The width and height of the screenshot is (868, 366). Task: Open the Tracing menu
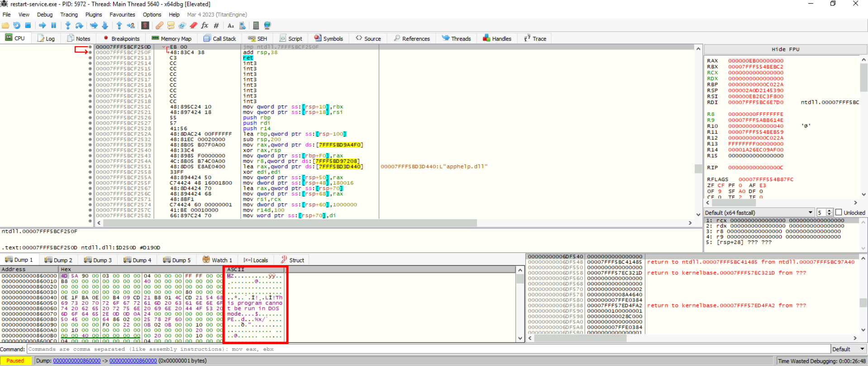(x=69, y=14)
